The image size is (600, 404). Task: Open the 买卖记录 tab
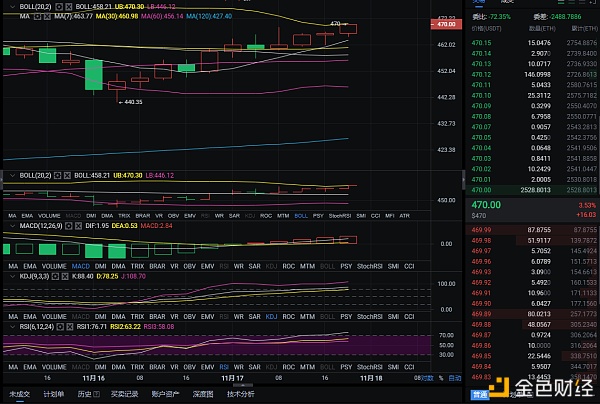click(x=124, y=394)
